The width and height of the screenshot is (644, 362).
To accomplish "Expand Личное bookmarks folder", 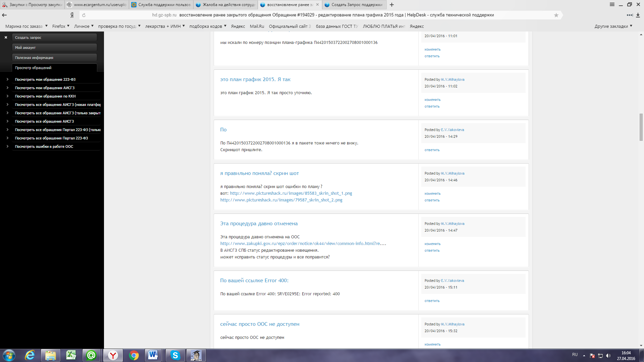I will [x=84, y=26].
